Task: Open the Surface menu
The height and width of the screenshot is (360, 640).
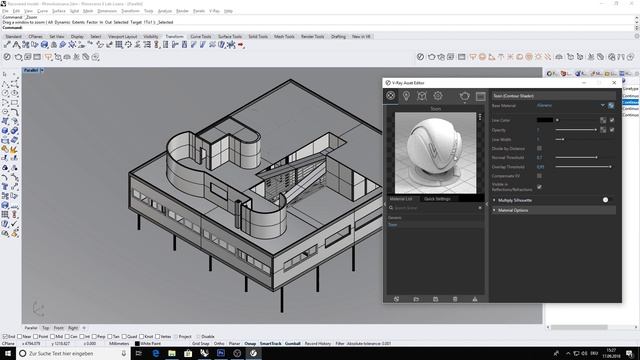Action: pos(59,11)
